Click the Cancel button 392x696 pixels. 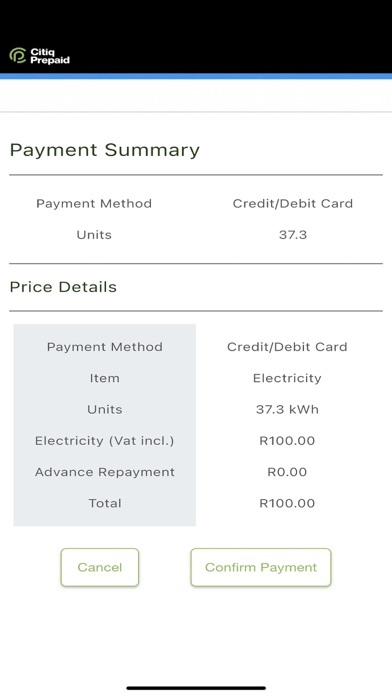pyautogui.click(x=100, y=567)
